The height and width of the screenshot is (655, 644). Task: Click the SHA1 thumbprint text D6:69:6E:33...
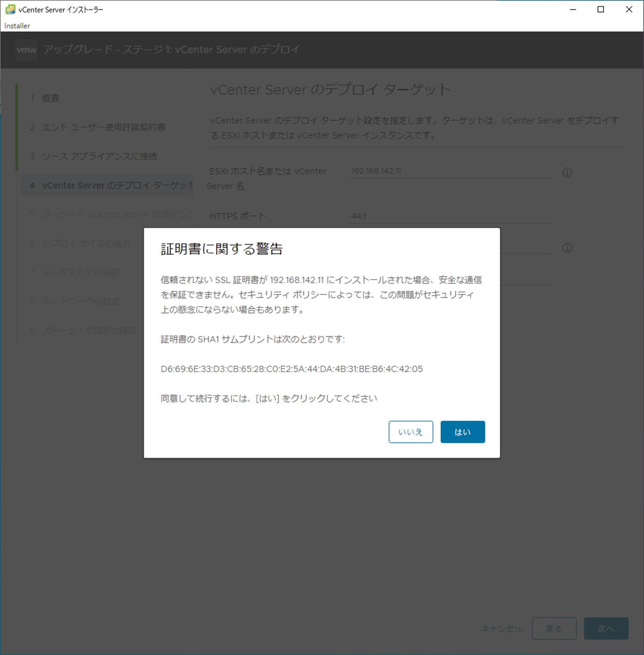coord(292,369)
